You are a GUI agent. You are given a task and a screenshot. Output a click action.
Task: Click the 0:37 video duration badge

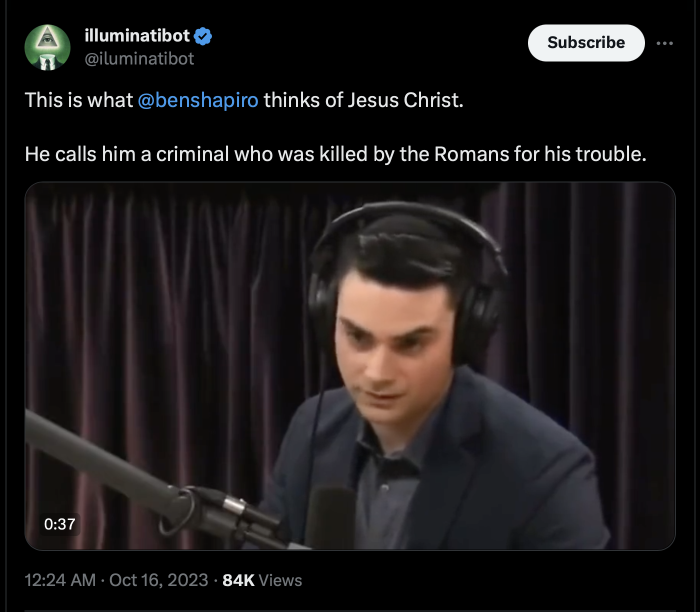(x=59, y=524)
